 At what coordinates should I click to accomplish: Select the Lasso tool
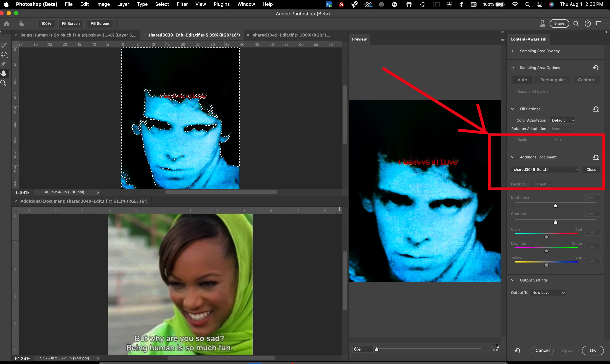pyautogui.click(x=4, y=54)
